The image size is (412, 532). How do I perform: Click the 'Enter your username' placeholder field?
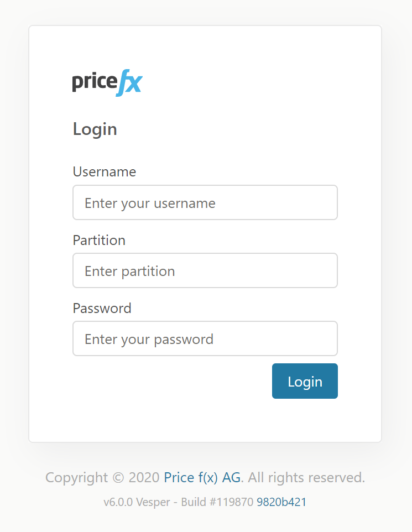pyautogui.click(x=205, y=202)
